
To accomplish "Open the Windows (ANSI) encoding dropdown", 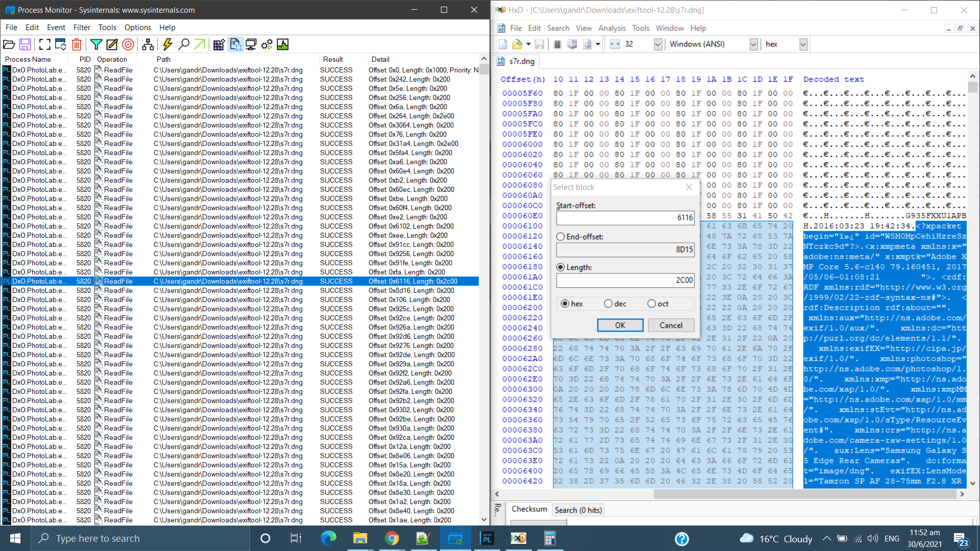I will point(753,44).
